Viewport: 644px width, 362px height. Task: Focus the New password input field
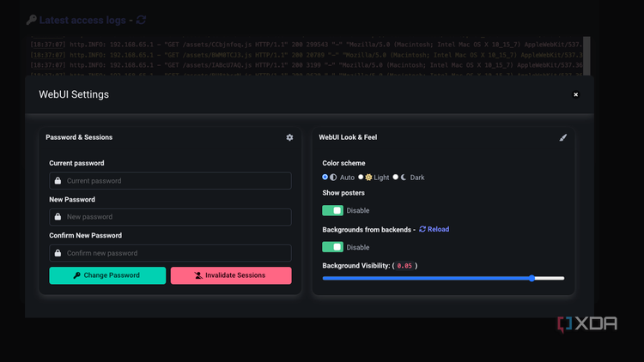pyautogui.click(x=171, y=217)
